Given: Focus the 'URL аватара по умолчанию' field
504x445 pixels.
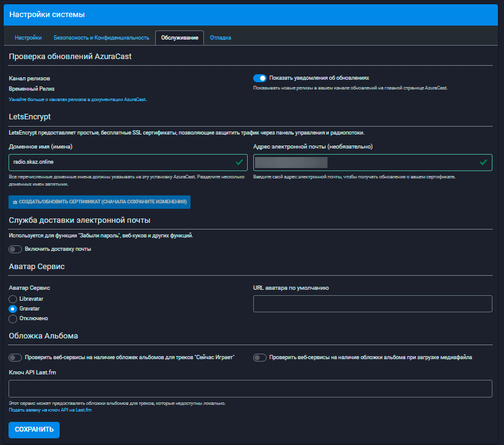Looking at the screenshot, I should pos(372,303).
